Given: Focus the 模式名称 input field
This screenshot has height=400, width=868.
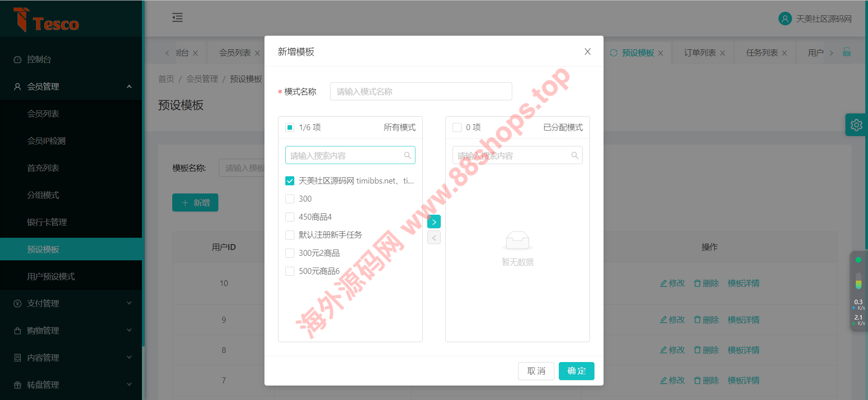Looking at the screenshot, I should (420, 91).
